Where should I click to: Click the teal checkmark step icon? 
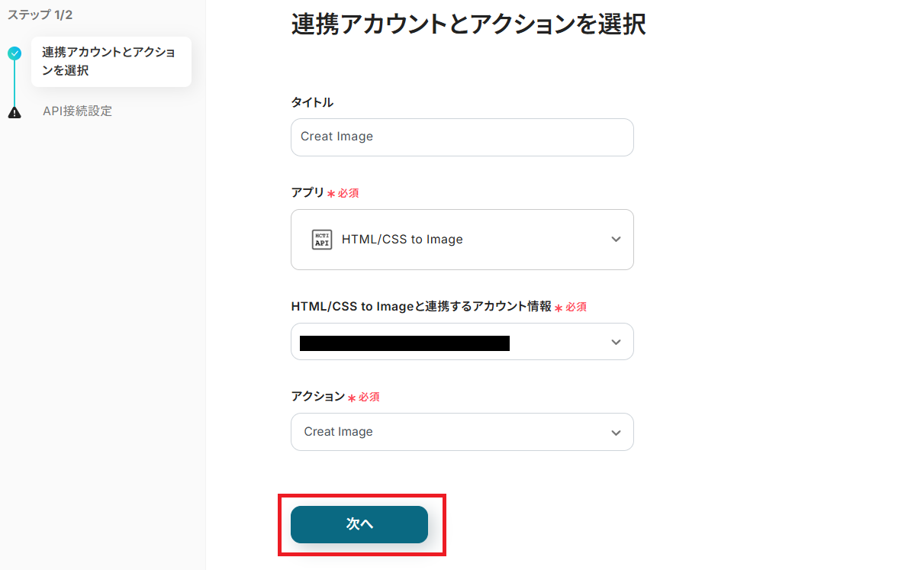[x=14, y=53]
